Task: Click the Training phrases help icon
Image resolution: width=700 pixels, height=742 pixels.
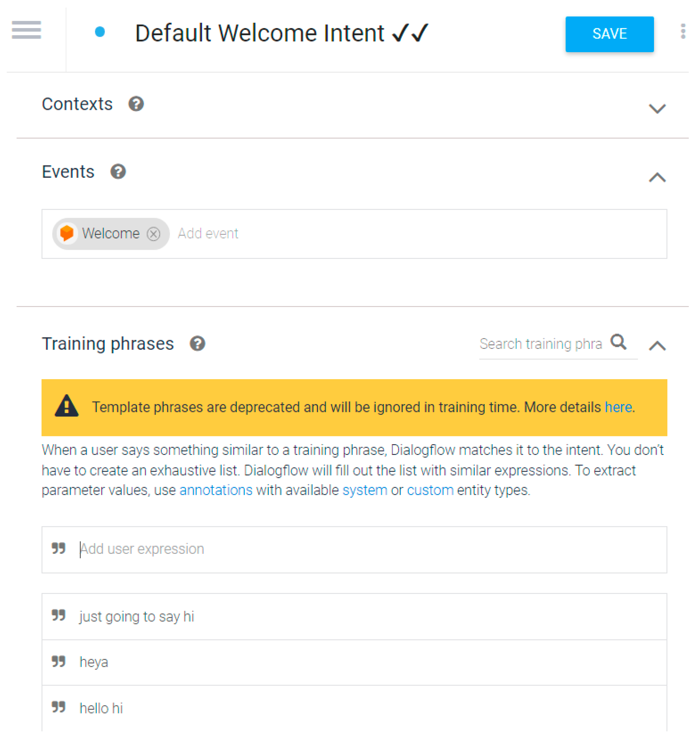Action: 198,344
